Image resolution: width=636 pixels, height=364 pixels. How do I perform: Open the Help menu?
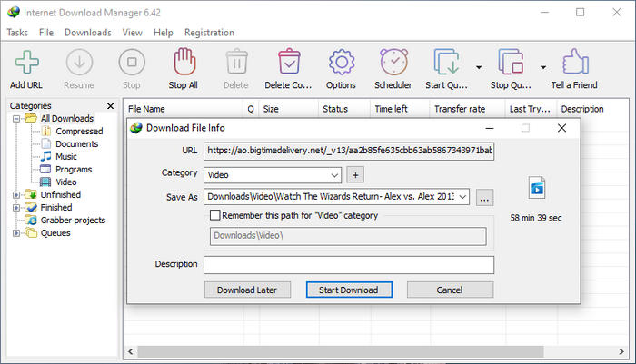[163, 33]
